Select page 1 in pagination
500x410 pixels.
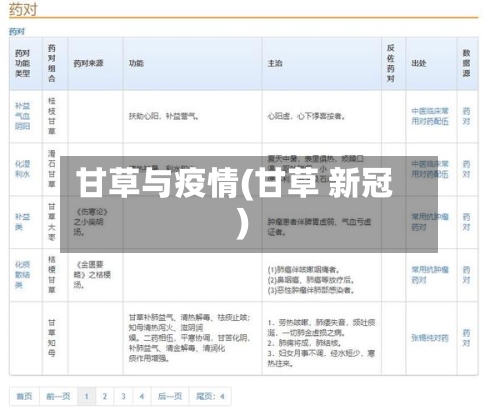pos(86,396)
